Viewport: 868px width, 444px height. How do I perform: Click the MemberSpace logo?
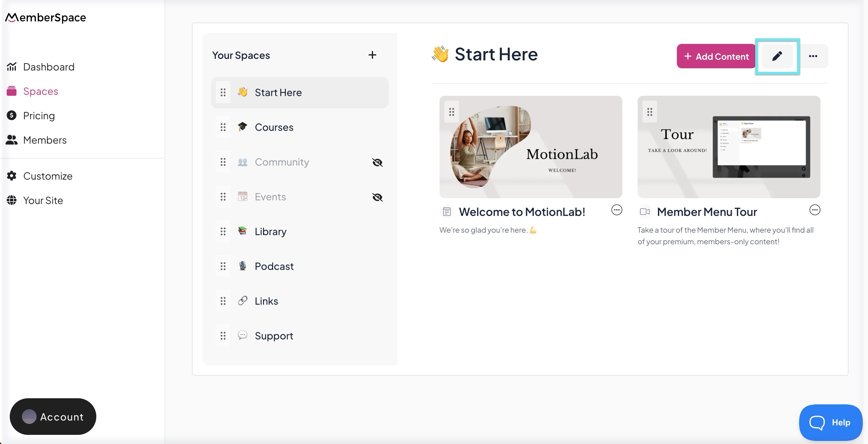click(x=46, y=17)
